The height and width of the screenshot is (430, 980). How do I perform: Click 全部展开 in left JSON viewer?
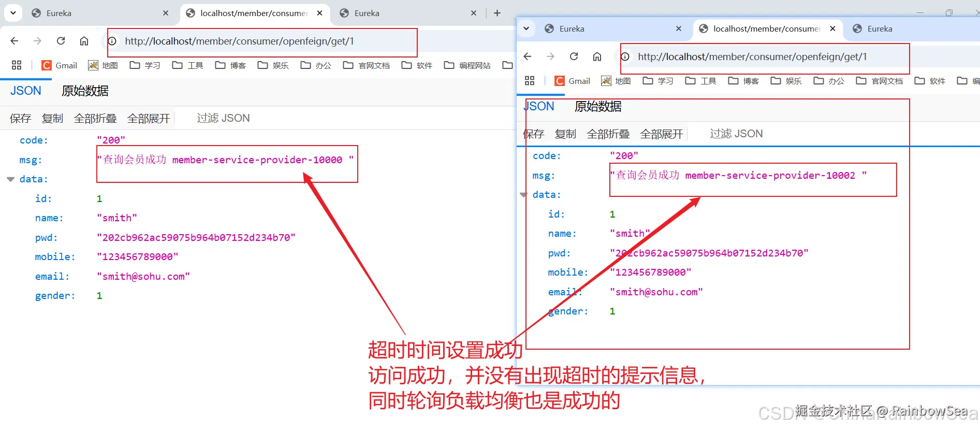[x=149, y=118]
